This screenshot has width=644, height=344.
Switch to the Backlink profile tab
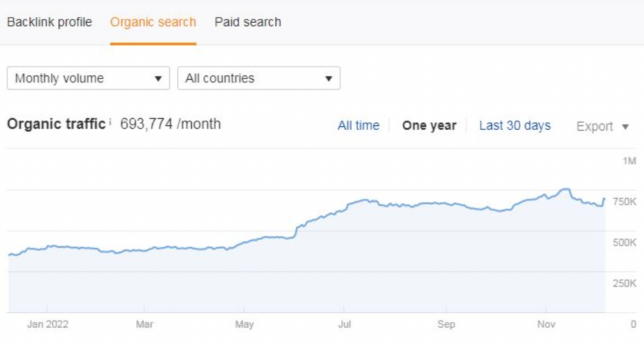pyautogui.click(x=49, y=22)
